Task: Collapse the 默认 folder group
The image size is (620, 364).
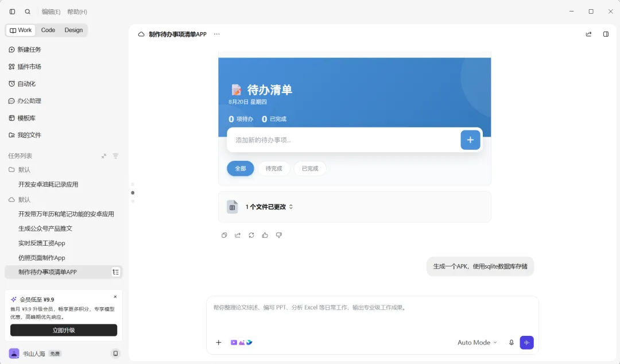Action: 20,170
